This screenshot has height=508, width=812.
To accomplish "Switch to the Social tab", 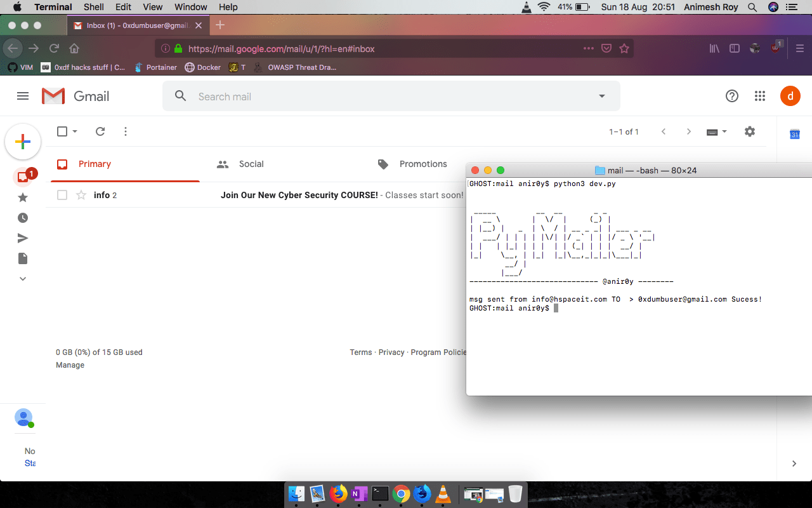I will [x=251, y=164].
